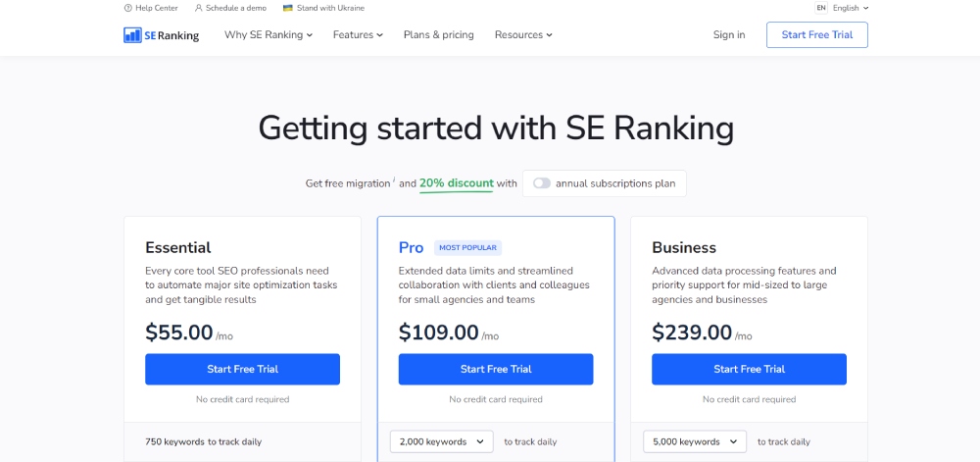Click the Getting started with SE Ranking heading

[496, 128]
